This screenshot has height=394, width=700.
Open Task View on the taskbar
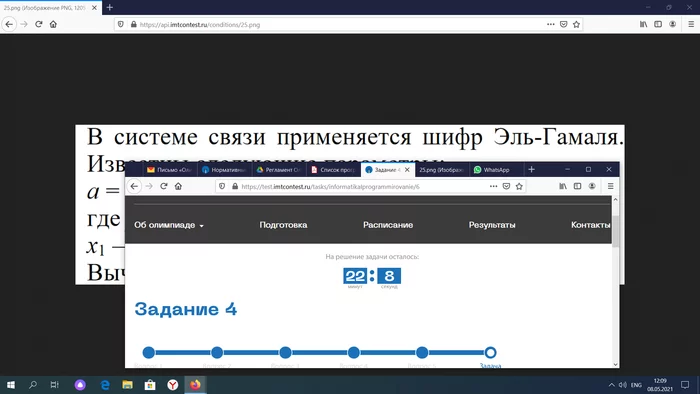coord(54,385)
